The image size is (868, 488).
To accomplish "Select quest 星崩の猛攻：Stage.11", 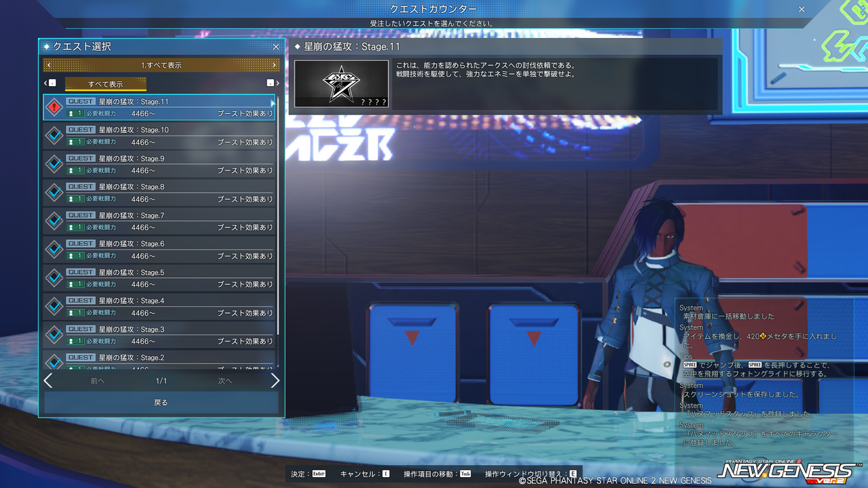I will 159,108.
